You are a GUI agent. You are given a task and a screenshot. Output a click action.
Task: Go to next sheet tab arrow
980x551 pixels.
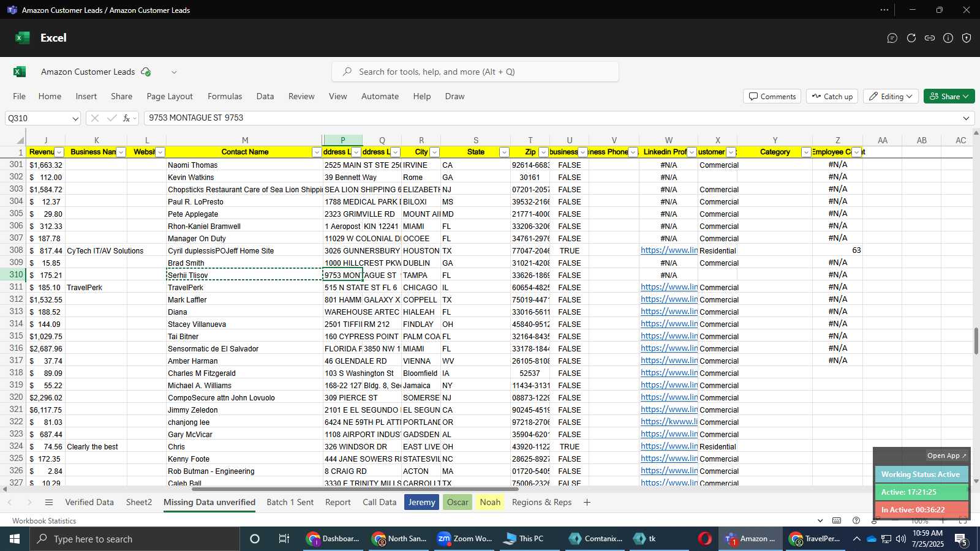click(29, 502)
